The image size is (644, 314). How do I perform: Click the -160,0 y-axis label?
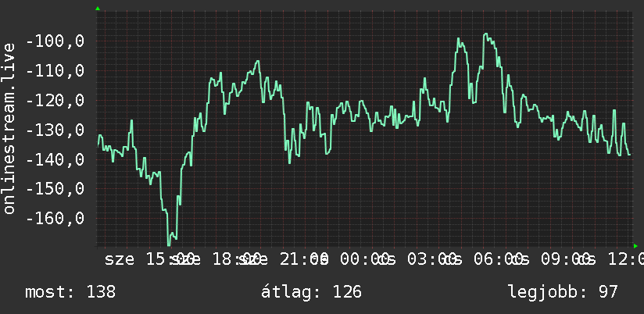55,219
